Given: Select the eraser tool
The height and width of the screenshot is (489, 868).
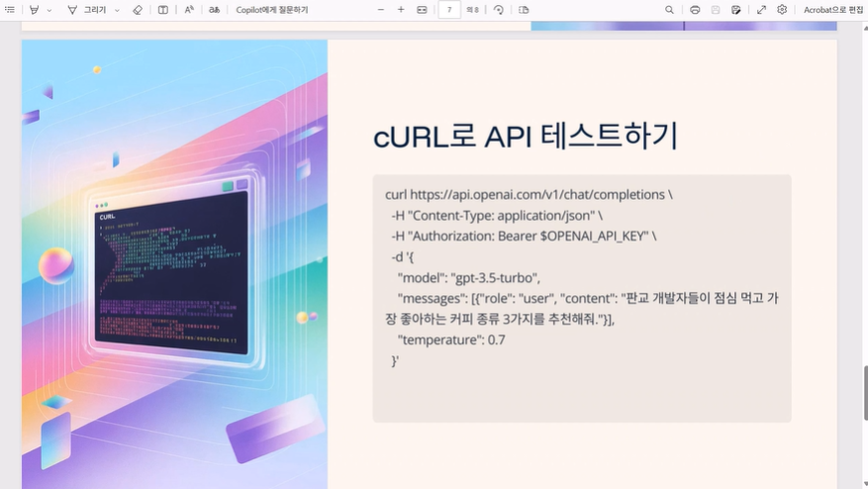Looking at the screenshot, I should pyautogui.click(x=138, y=10).
